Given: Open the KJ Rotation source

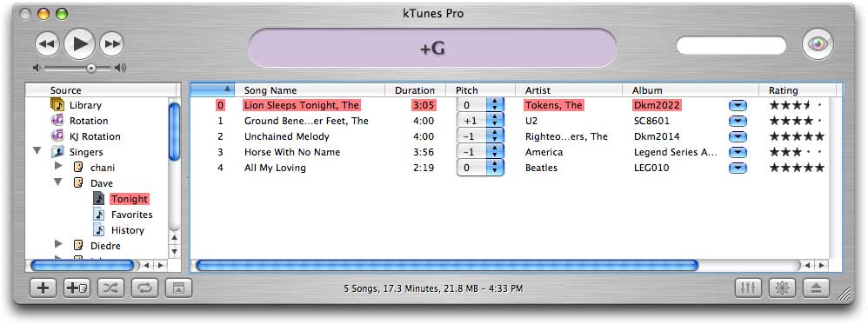Looking at the screenshot, I should (x=95, y=136).
